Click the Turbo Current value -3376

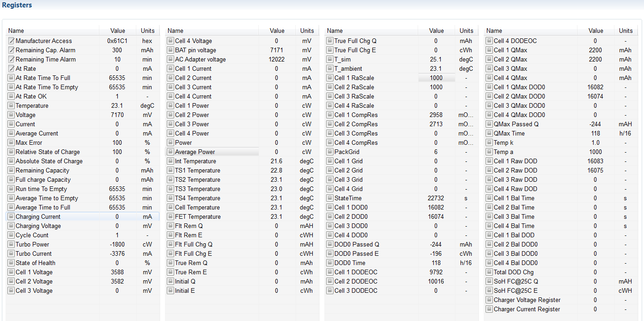click(117, 253)
